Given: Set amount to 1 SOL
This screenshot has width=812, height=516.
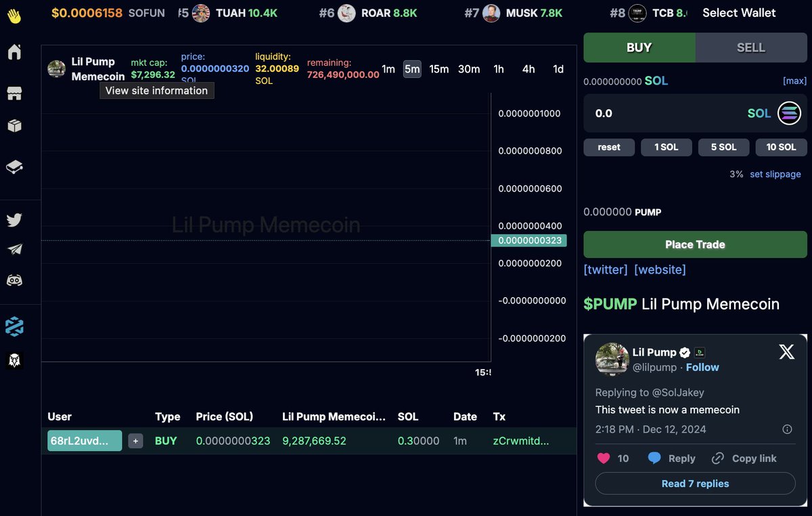Looking at the screenshot, I should coord(667,147).
